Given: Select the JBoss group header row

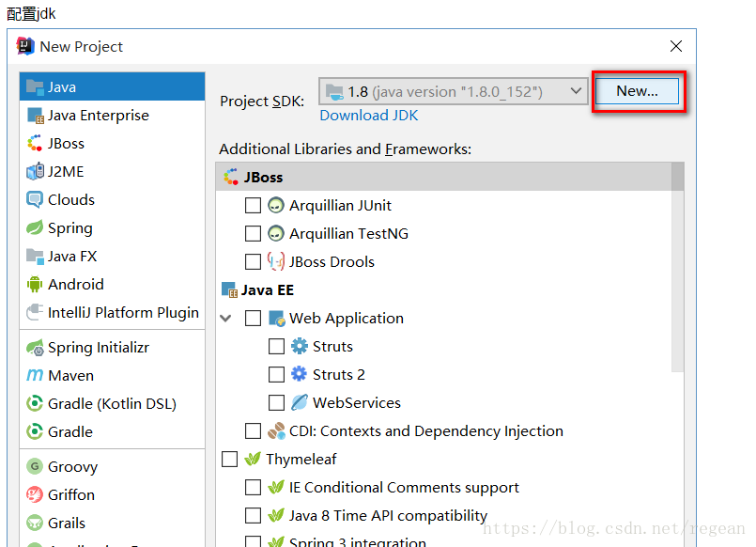Looking at the screenshot, I should 443,177.
